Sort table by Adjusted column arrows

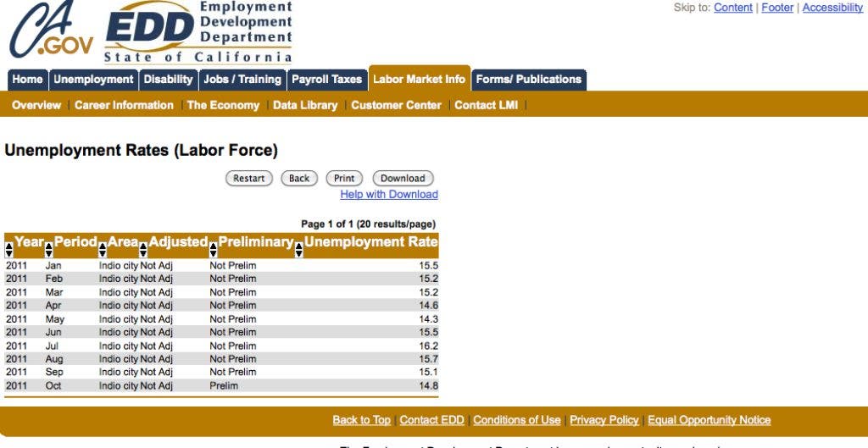tap(143, 250)
